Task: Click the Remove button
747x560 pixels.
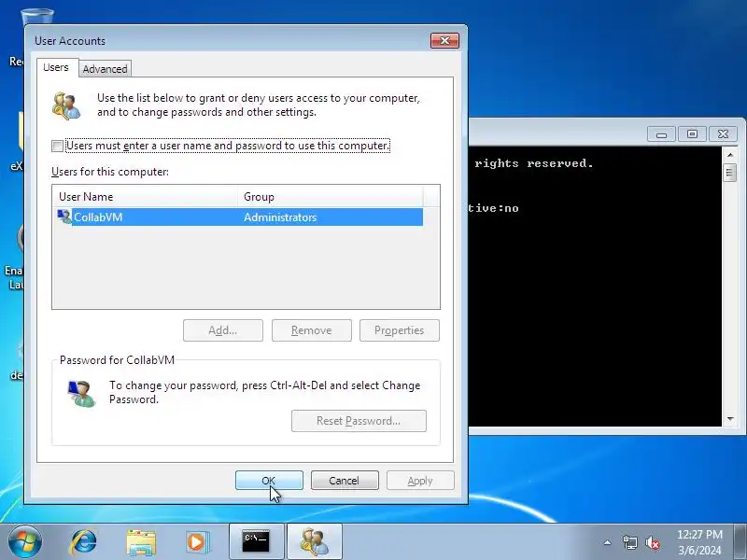Action: [x=312, y=330]
